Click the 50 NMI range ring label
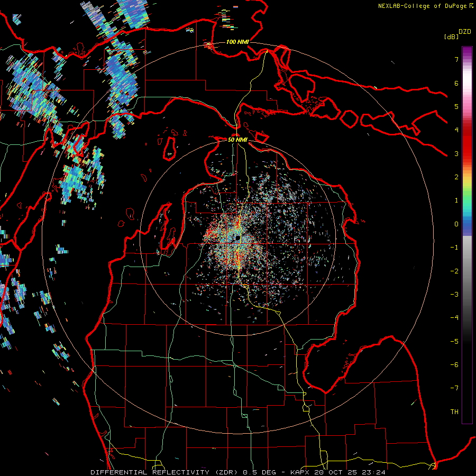Viewport: 476px width, 476px height. tap(237, 140)
